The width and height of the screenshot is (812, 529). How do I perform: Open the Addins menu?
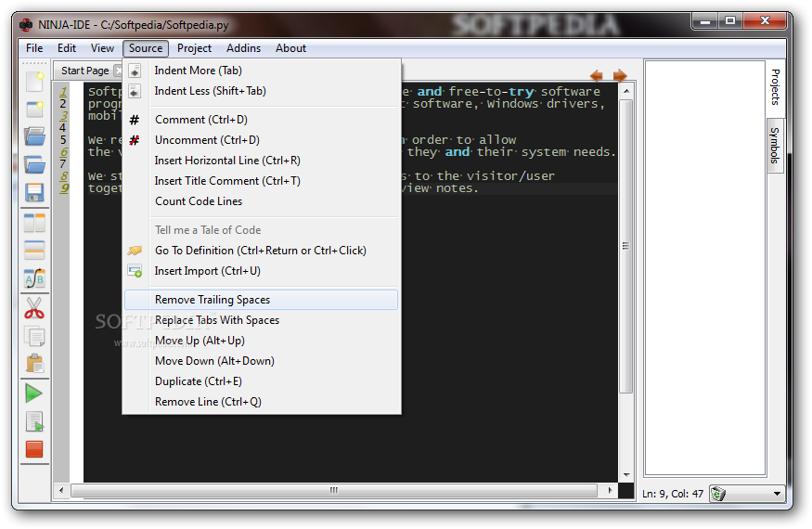click(243, 48)
